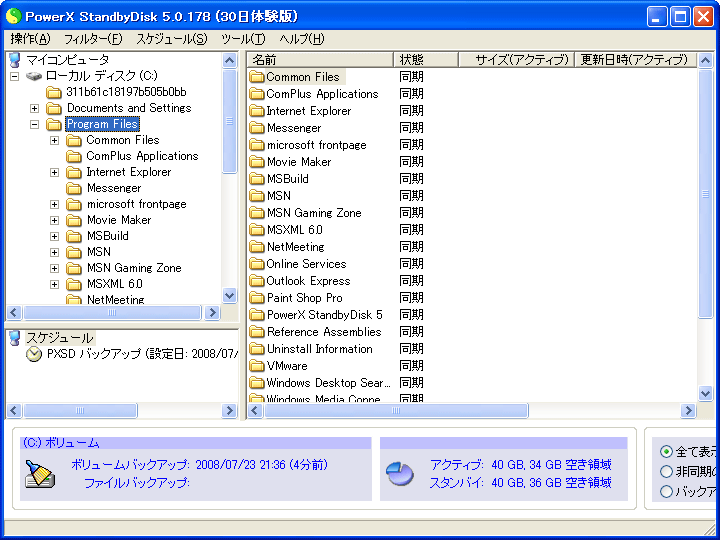Image resolution: width=720 pixels, height=540 pixels.
Task: Click the folder tree's down scroll arrow
Action: coord(229,296)
